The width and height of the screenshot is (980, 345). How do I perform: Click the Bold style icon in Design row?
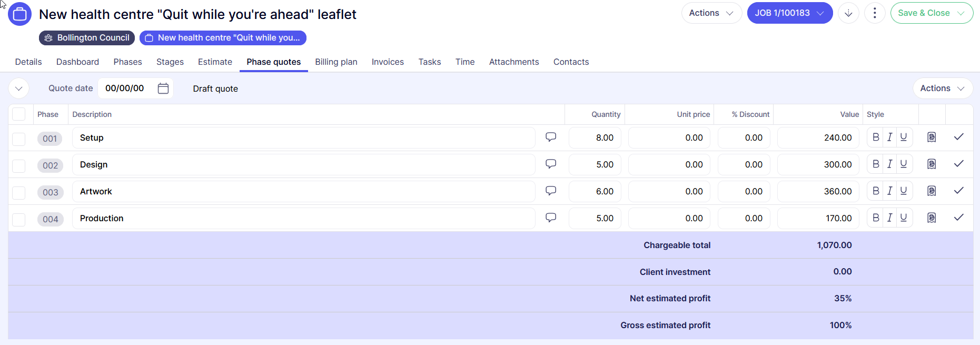pos(876,164)
